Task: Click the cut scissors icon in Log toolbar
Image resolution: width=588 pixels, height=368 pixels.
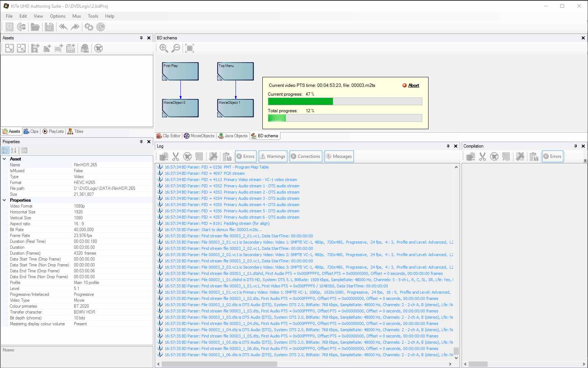Action: (176, 156)
